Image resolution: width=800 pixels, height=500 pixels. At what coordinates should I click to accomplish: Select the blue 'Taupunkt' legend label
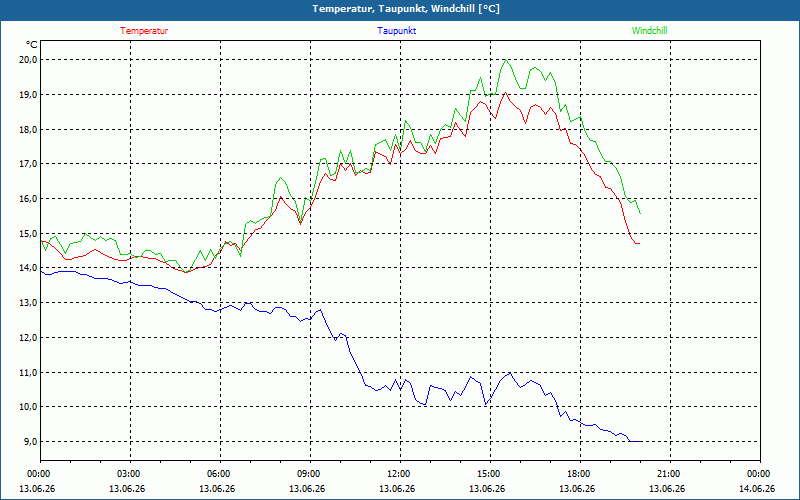[397, 31]
